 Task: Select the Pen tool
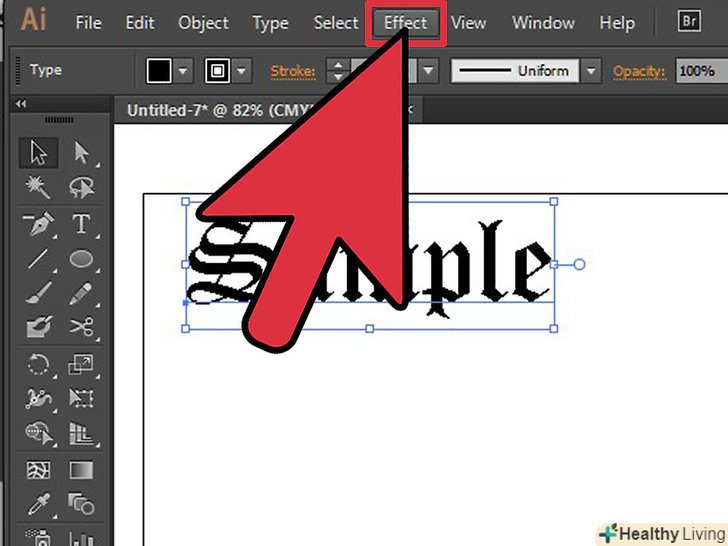coord(38,224)
